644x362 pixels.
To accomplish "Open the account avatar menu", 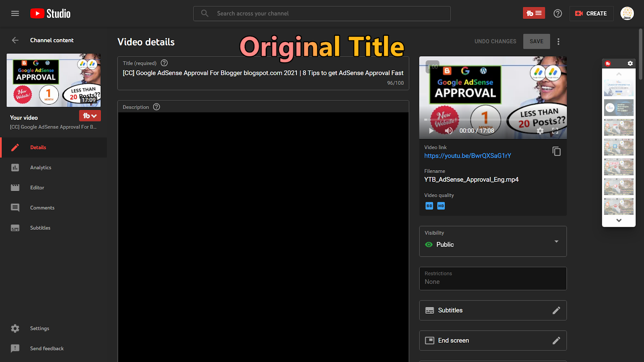I will [x=627, y=13].
